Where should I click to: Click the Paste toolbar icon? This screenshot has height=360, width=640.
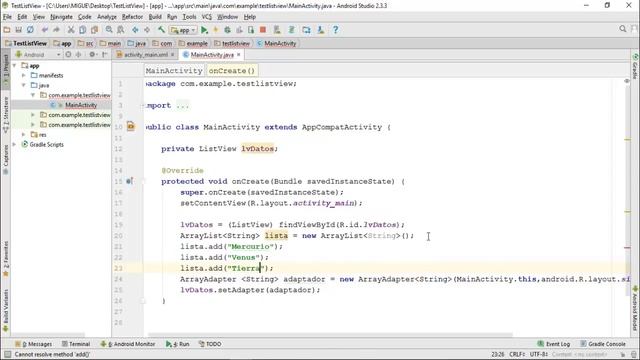click(94, 30)
